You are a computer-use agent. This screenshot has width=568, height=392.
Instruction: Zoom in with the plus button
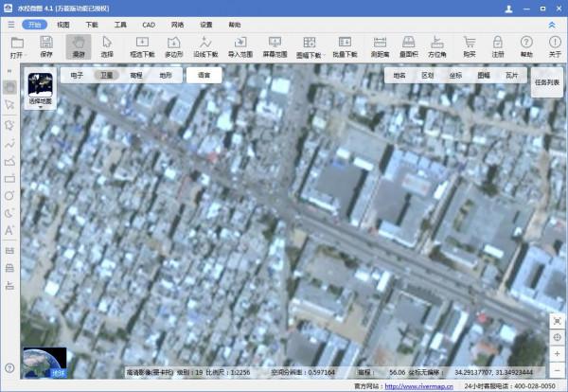(557, 353)
